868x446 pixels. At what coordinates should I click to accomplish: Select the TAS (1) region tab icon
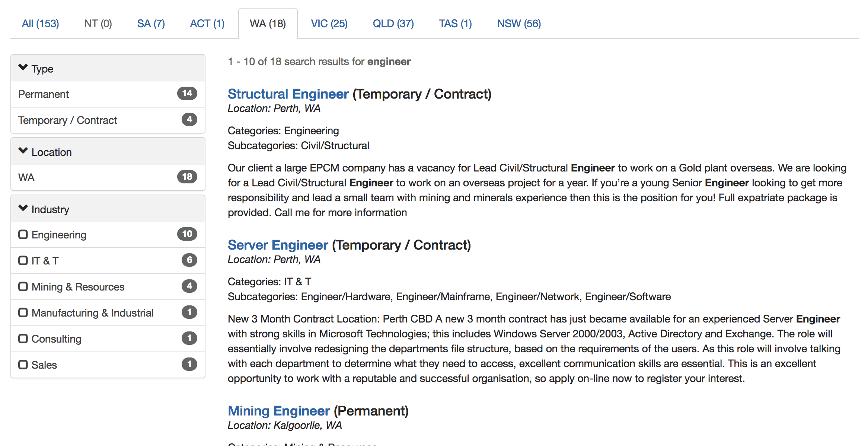(455, 23)
